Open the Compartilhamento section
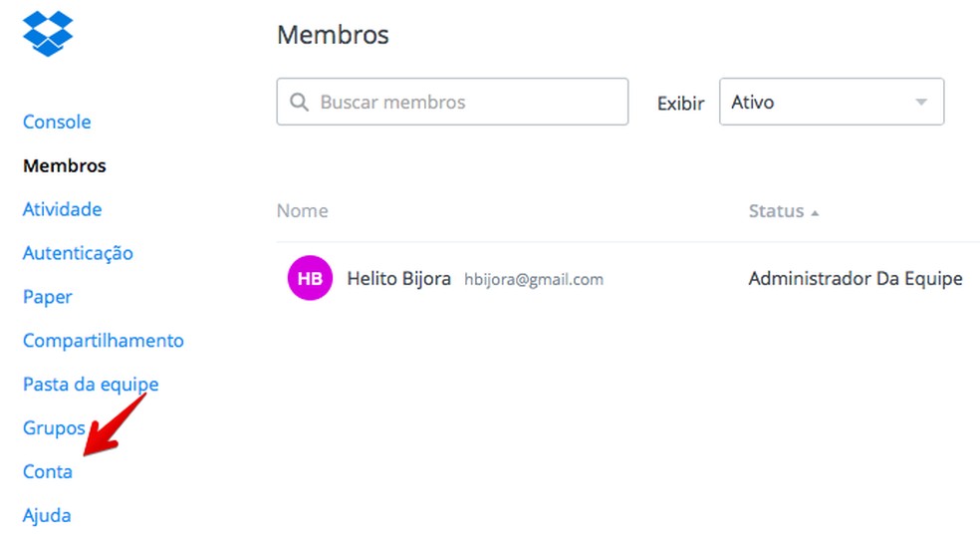The image size is (980, 536). 104,341
